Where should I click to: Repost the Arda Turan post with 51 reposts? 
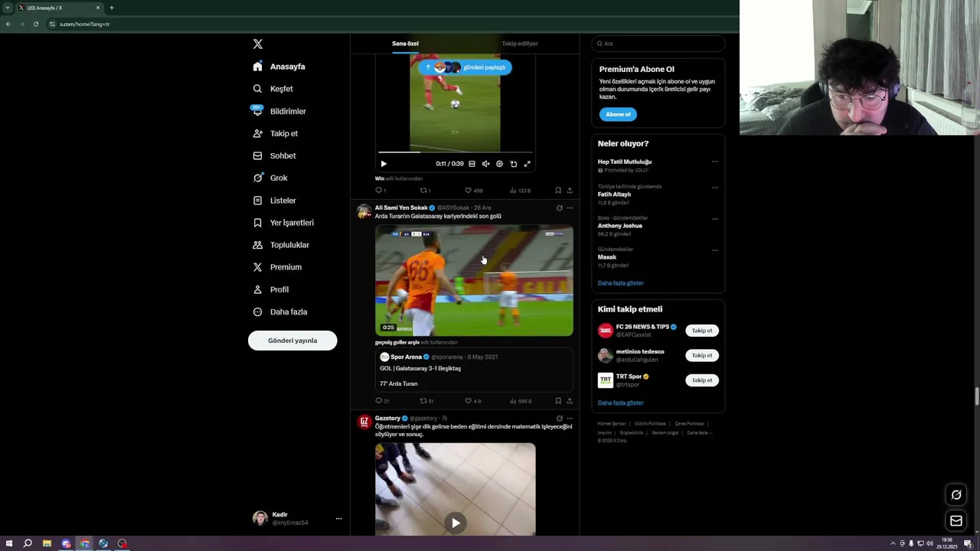[x=426, y=401]
